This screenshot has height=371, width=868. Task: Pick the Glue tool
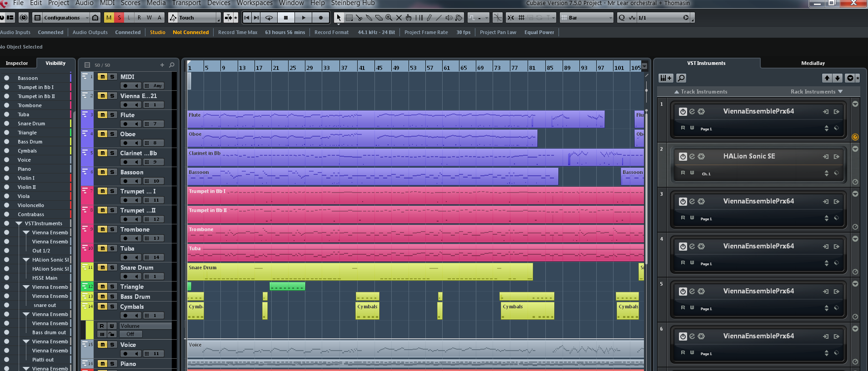tap(369, 18)
